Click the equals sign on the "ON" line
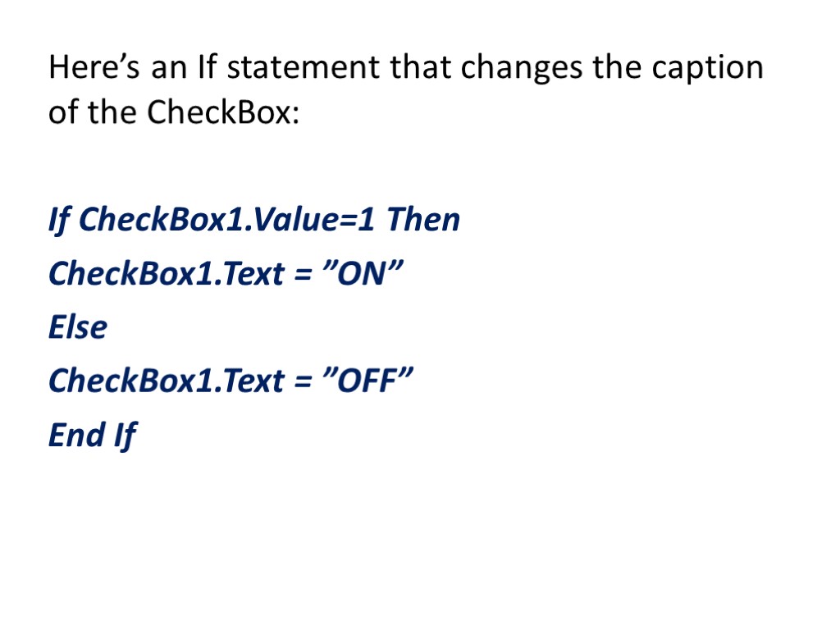Viewport: 840px width, 630px height. click(301, 275)
